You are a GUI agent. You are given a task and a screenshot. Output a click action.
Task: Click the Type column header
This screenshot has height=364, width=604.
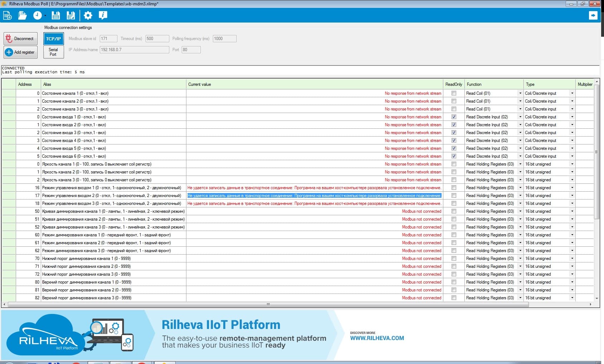click(549, 84)
